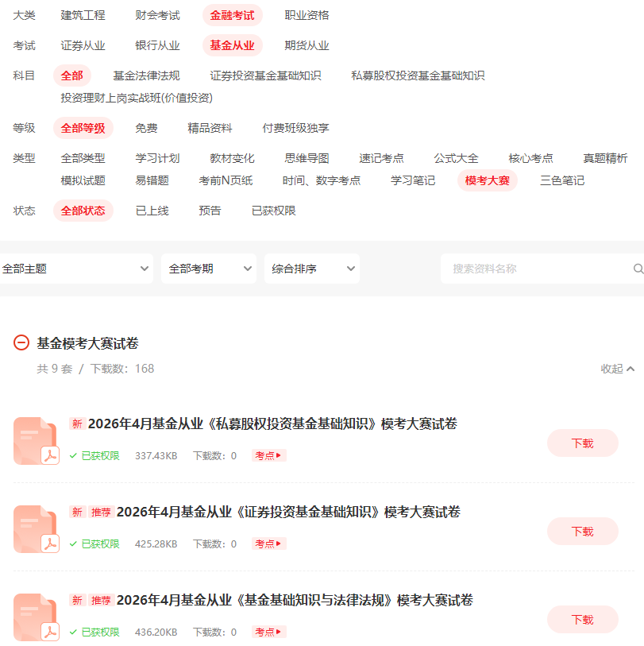Choose 付费班级独享 level filter
644x646 pixels.
pyautogui.click(x=295, y=128)
